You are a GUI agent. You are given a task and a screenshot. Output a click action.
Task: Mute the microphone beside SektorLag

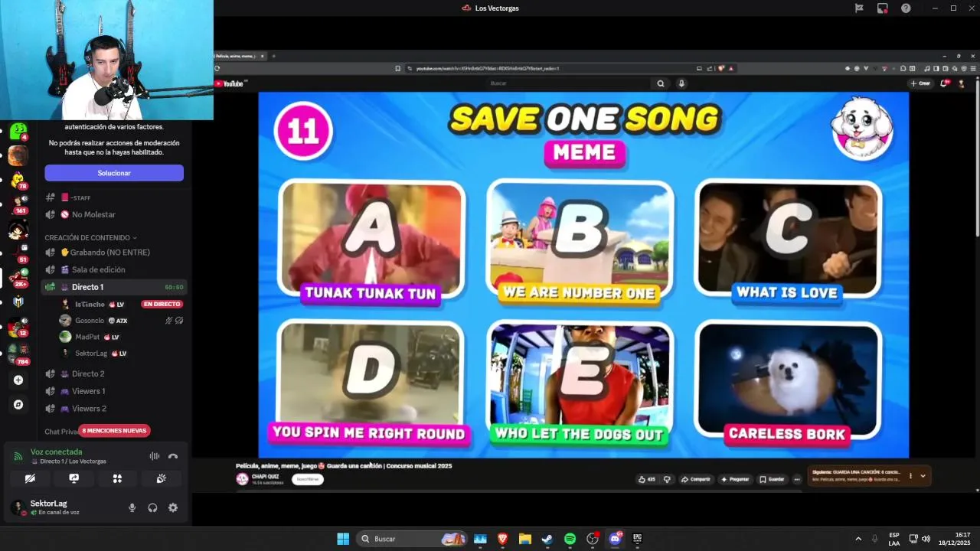[x=132, y=507]
